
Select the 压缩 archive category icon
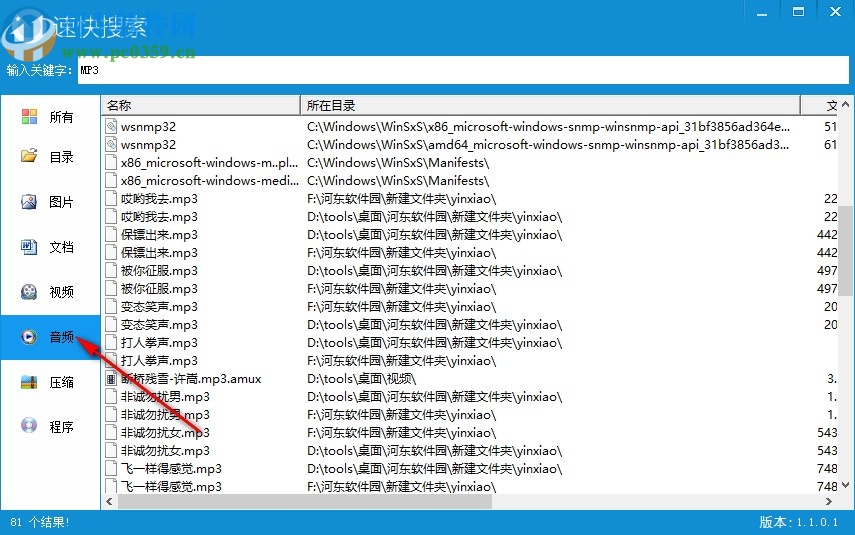pyautogui.click(x=29, y=382)
